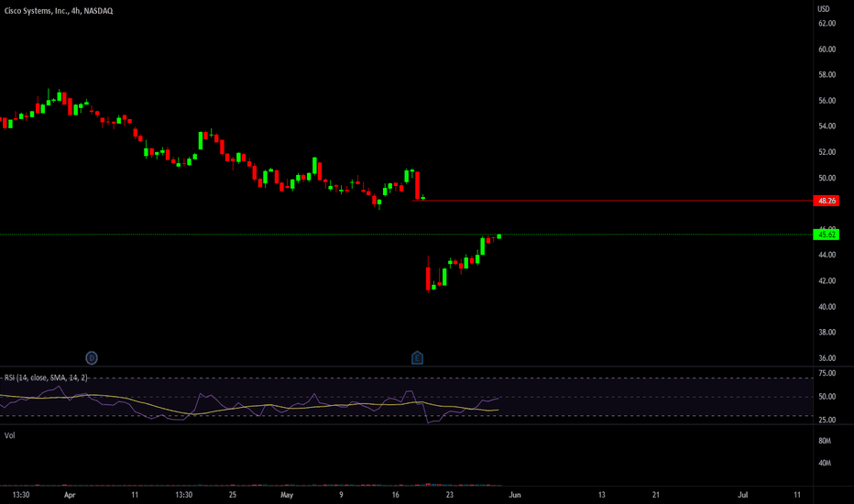Click the 40.00 price axis label

coord(827,307)
